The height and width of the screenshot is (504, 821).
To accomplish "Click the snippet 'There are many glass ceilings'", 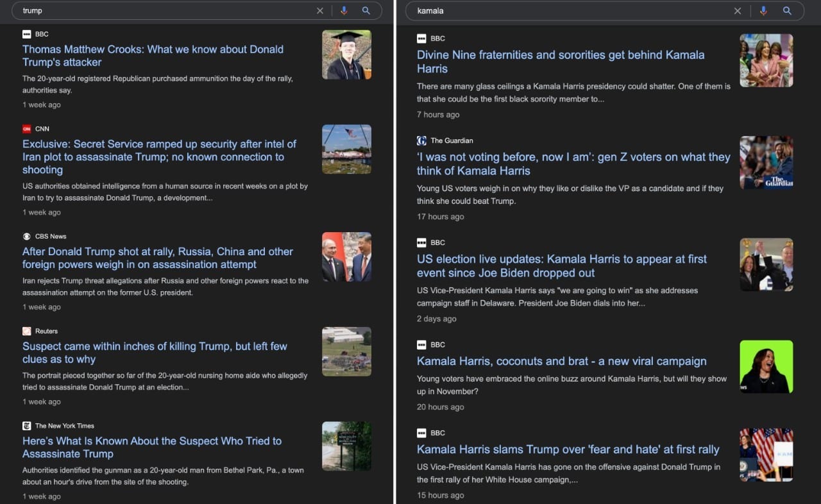I will tap(573, 92).
